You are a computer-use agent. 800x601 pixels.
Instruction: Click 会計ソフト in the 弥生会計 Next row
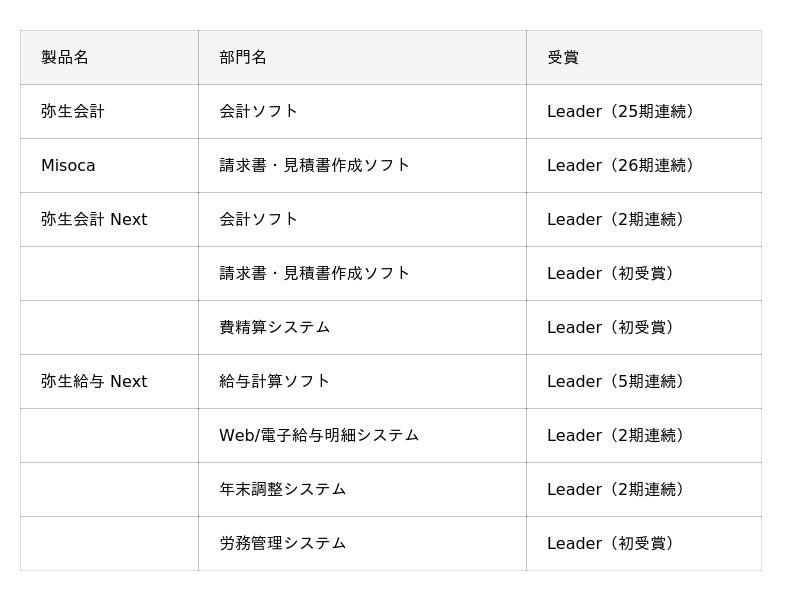(x=259, y=219)
